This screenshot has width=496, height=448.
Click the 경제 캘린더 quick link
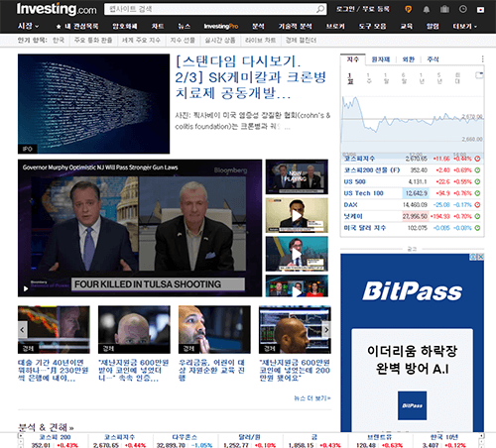301,41
